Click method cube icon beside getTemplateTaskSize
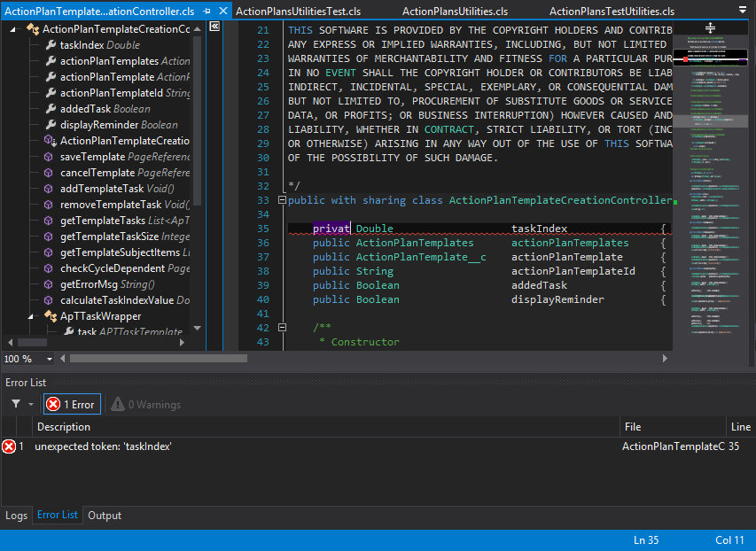This screenshot has width=756, height=551. (x=48, y=237)
